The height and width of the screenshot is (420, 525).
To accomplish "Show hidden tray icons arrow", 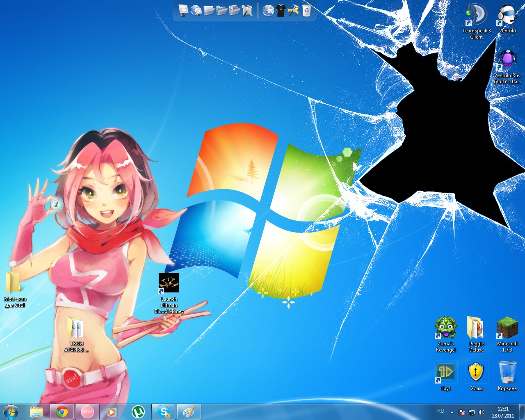I will (x=452, y=412).
